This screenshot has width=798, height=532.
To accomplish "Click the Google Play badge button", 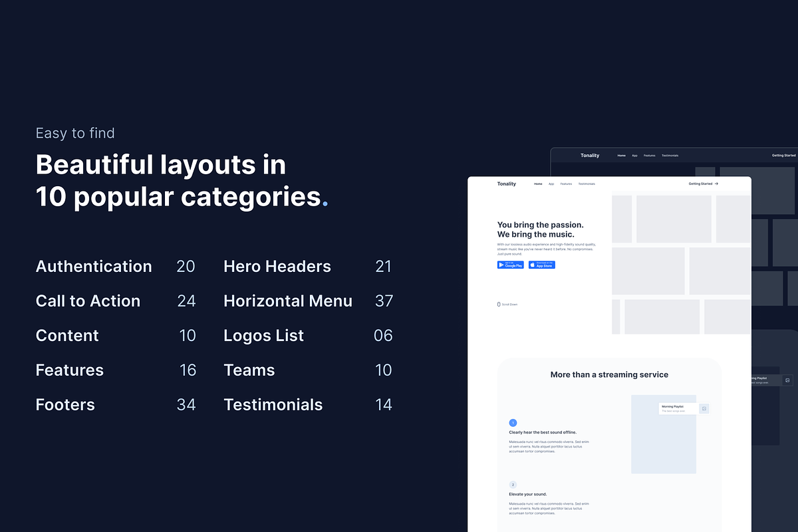I will click(510, 265).
